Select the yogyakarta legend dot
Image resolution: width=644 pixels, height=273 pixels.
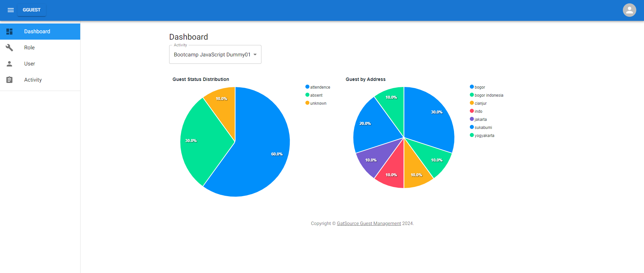(472, 135)
